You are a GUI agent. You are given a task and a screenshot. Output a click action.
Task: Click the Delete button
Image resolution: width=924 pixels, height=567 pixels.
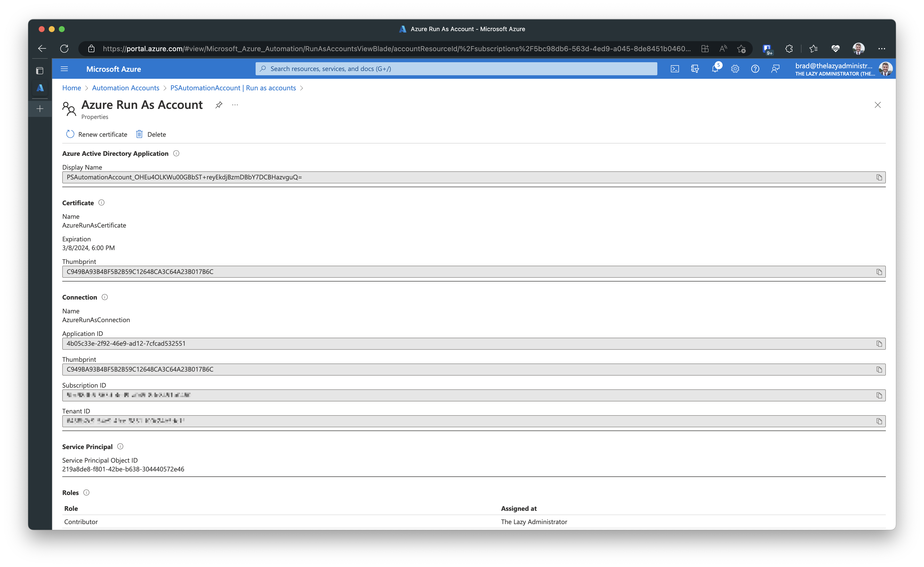tap(151, 134)
